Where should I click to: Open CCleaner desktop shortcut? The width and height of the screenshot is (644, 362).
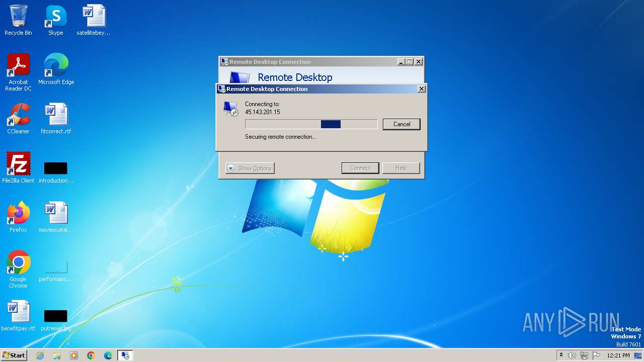click(18, 118)
